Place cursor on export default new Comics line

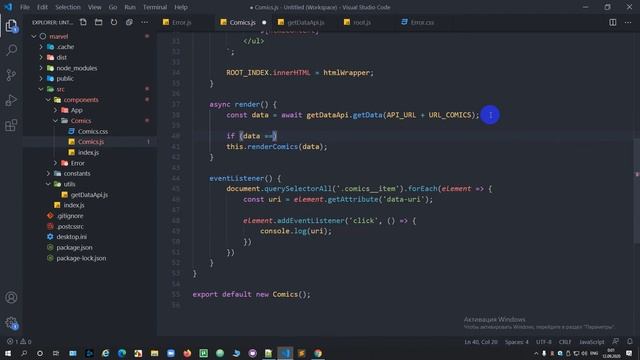[251, 294]
